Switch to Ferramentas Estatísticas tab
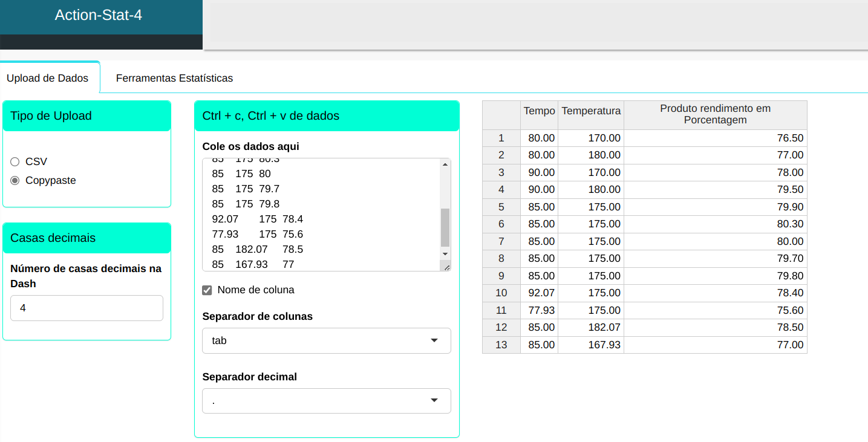The width and height of the screenshot is (868, 442). pos(174,78)
